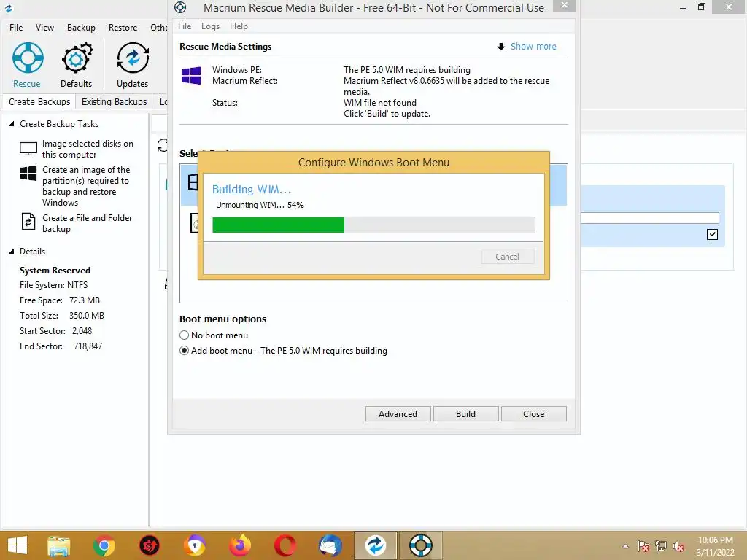Screen dimensions: 747x560
Task: Click the Windows logo icon for Windows image backup
Action: click(x=28, y=174)
